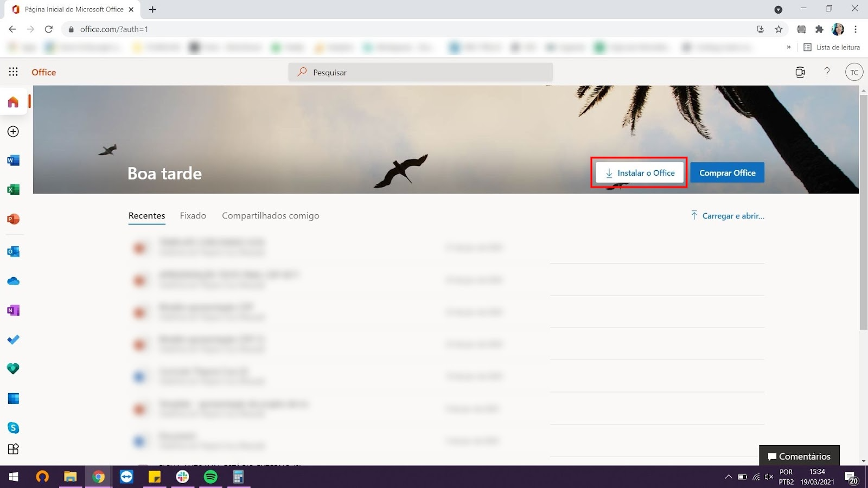Click the Pesquisar search box
This screenshot has height=488, width=868.
point(420,72)
